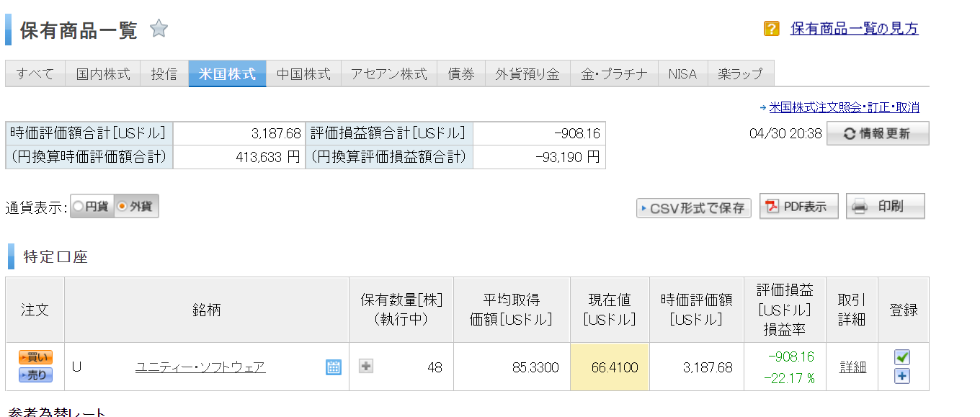Click the green checkmark registration icon
This screenshot has height=417, width=980.
coord(902,357)
